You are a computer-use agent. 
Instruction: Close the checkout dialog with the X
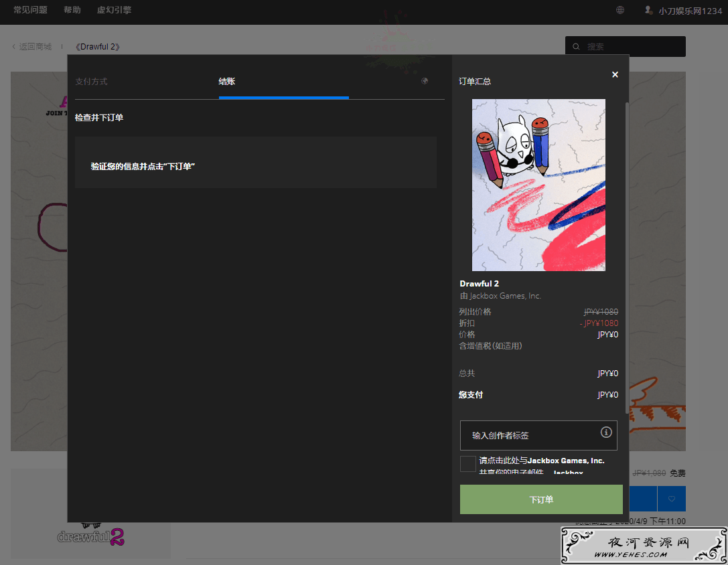tap(615, 74)
